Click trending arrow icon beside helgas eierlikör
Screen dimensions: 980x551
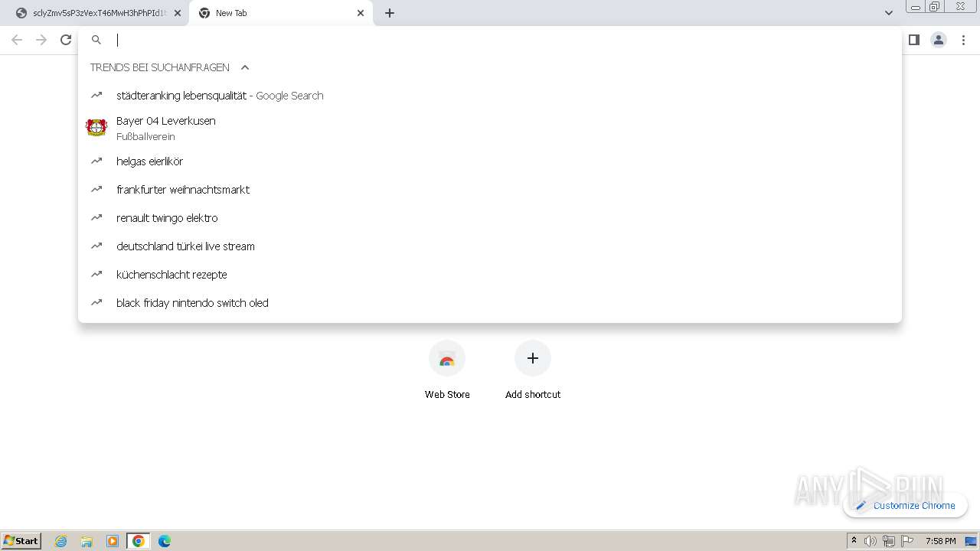(96, 161)
